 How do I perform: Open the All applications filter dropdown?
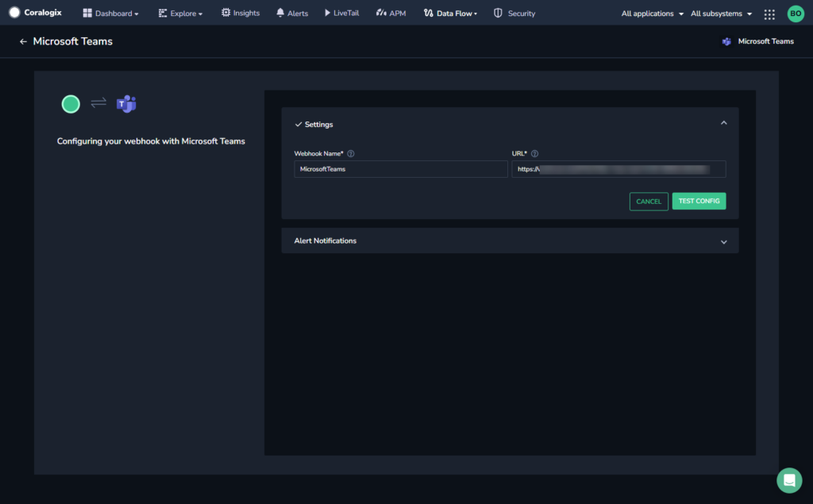coord(653,13)
